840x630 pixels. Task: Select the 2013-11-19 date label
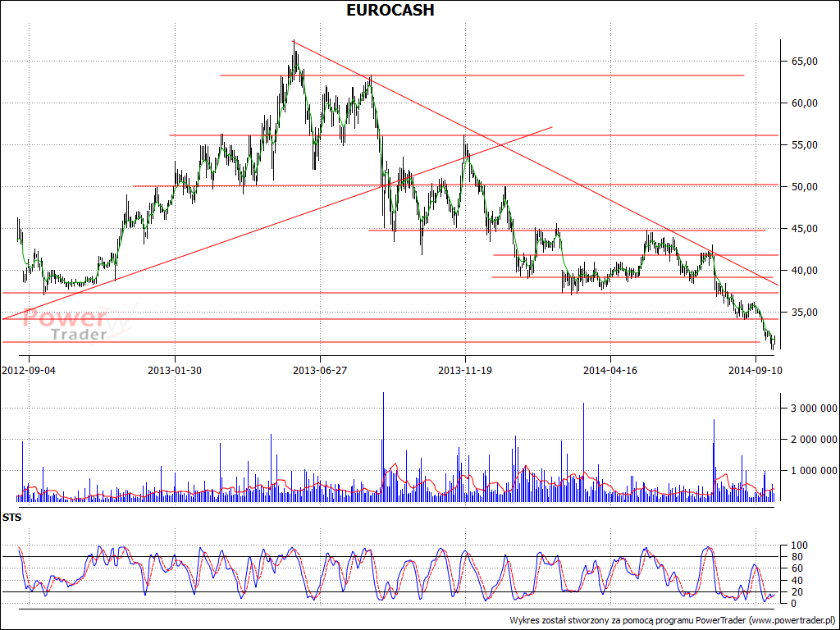tap(465, 370)
